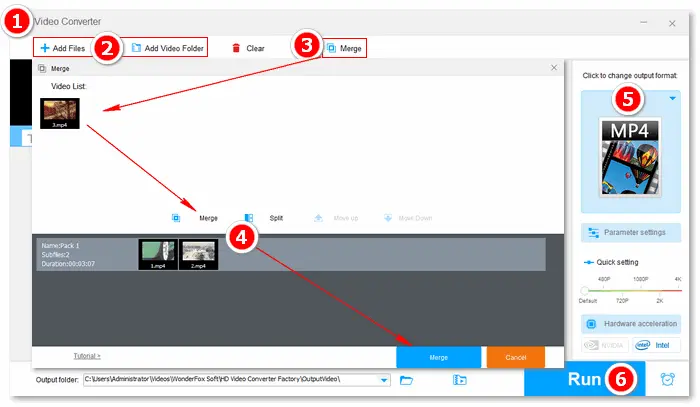Image resolution: width=700 pixels, height=407 pixels.
Task: Select the 3.mp4 thumbnail in Video List
Action: point(60,113)
